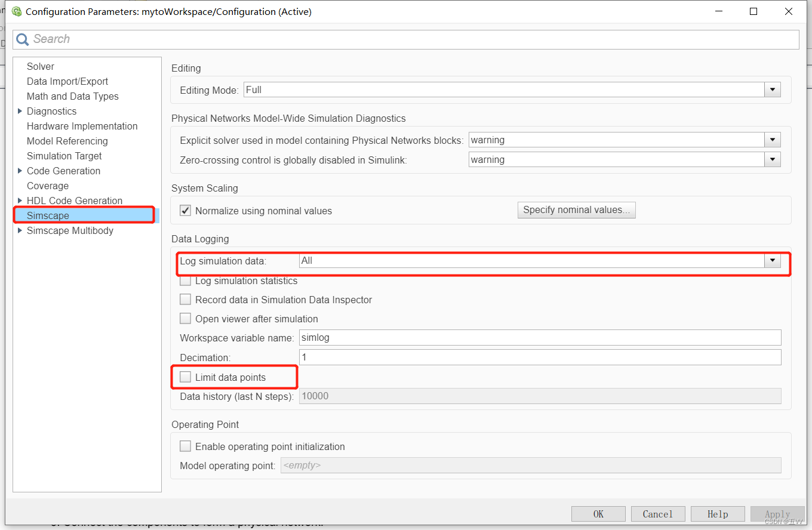Click the Workspace variable name field
Viewport: 812px width, 530px height.
click(540, 338)
